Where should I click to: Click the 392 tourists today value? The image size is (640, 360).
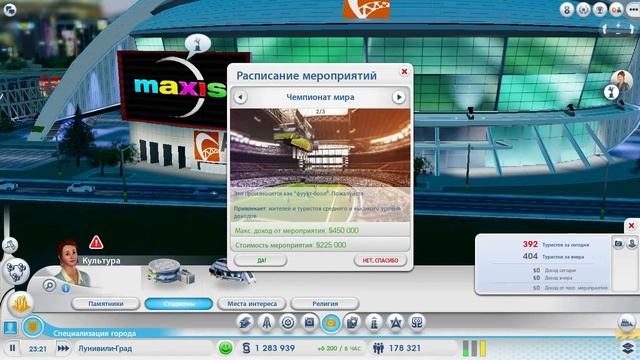(x=530, y=244)
